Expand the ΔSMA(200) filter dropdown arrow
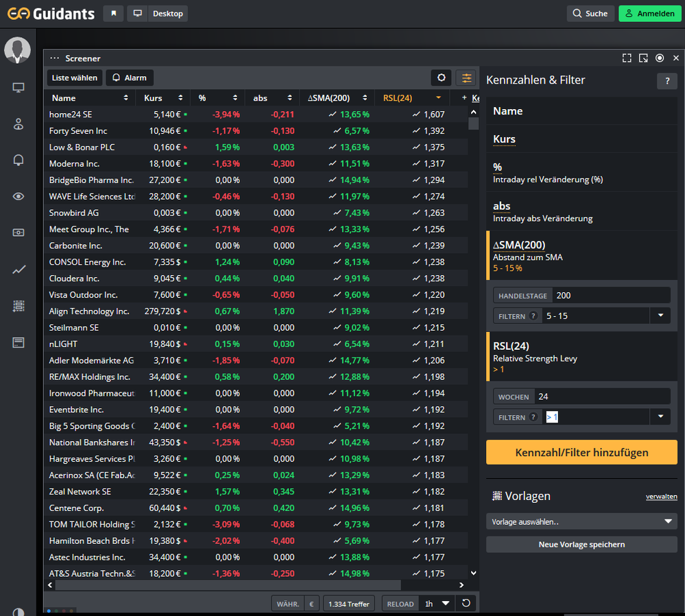The image size is (685, 616). (660, 316)
